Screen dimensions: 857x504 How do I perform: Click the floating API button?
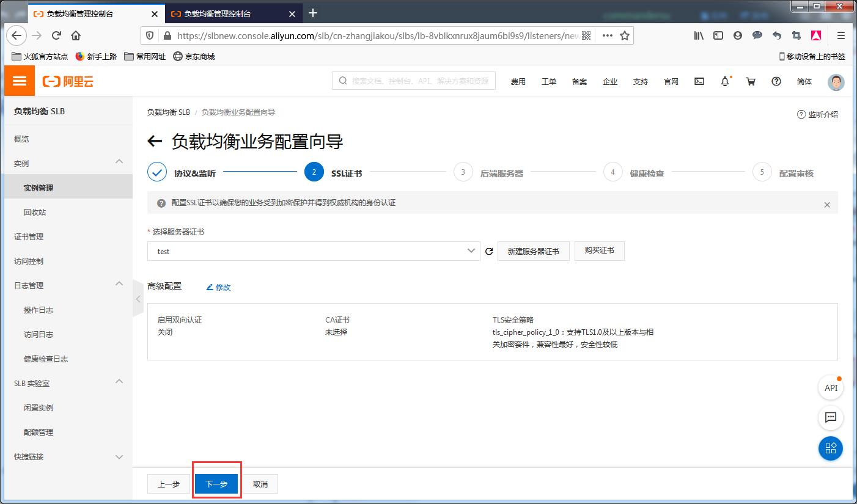pos(830,387)
